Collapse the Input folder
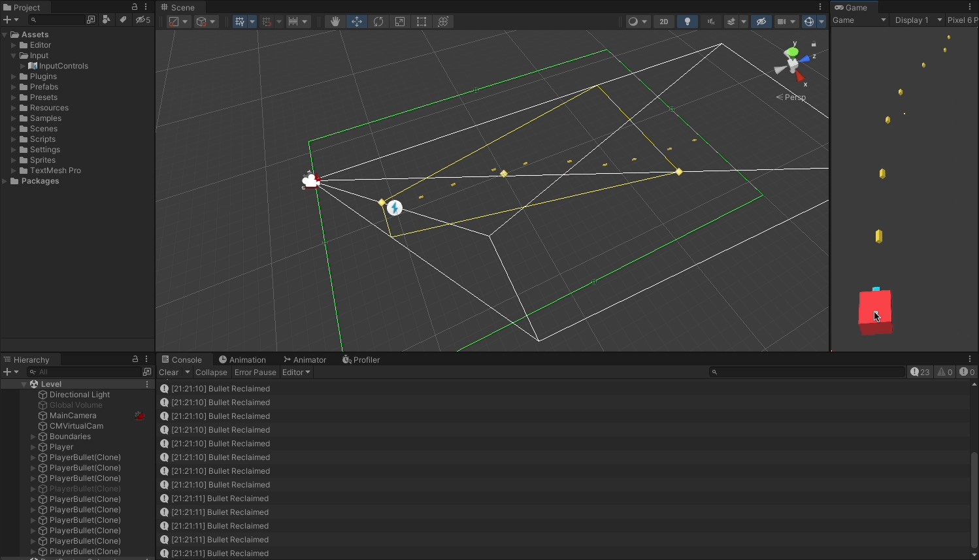Screen dimensions: 979x560 coord(13,56)
